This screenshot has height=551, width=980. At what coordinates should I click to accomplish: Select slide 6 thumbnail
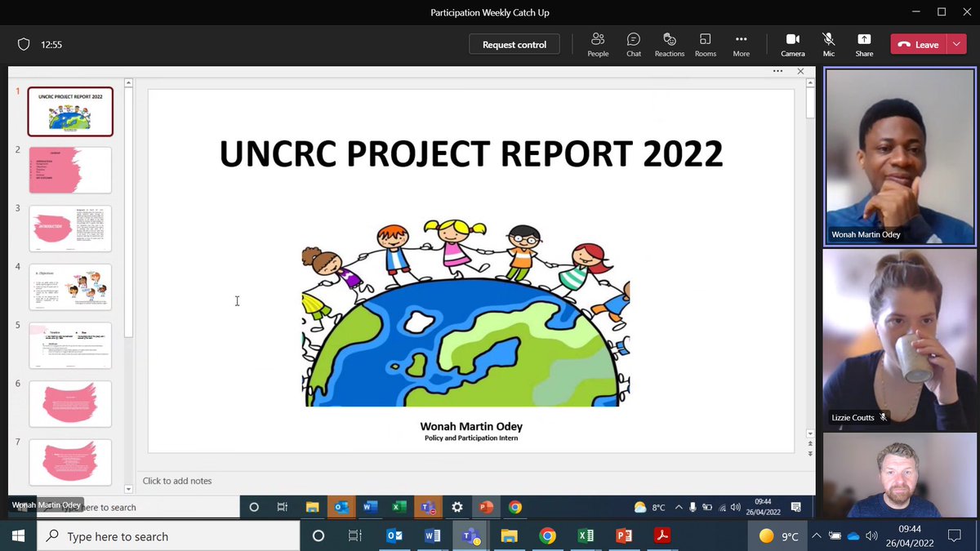pos(70,404)
